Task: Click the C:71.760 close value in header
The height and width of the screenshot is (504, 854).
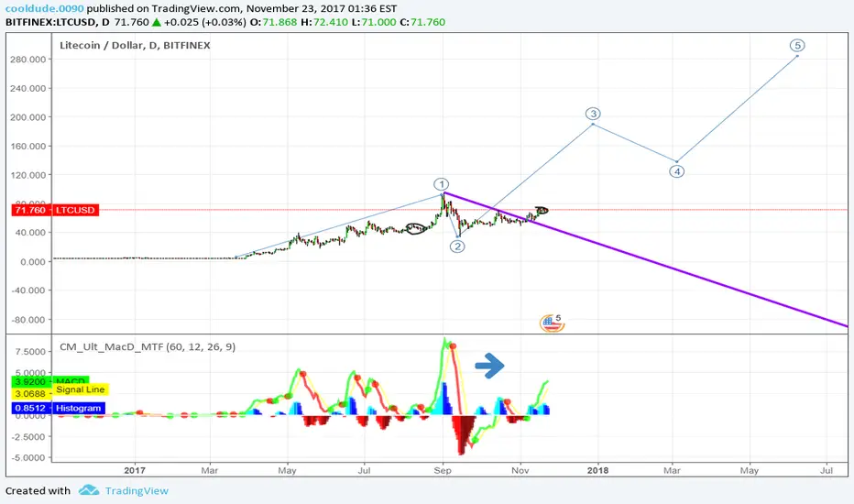Action: coord(422,22)
